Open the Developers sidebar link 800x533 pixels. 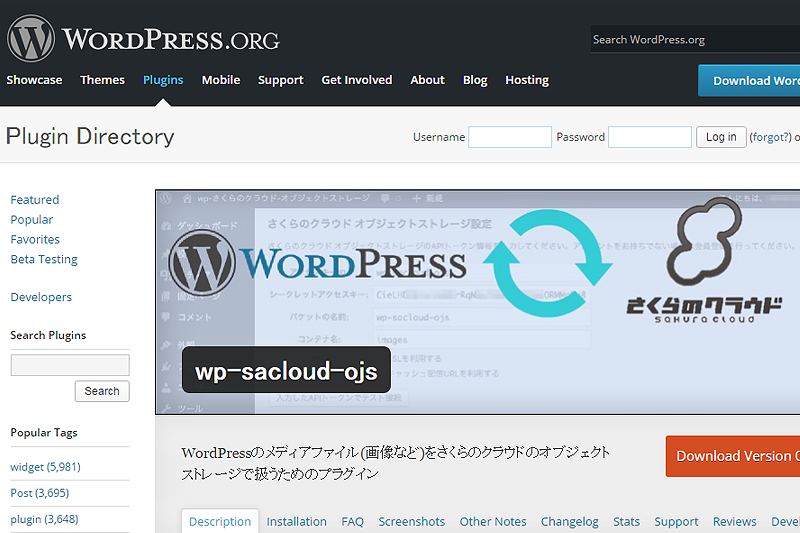41,297
